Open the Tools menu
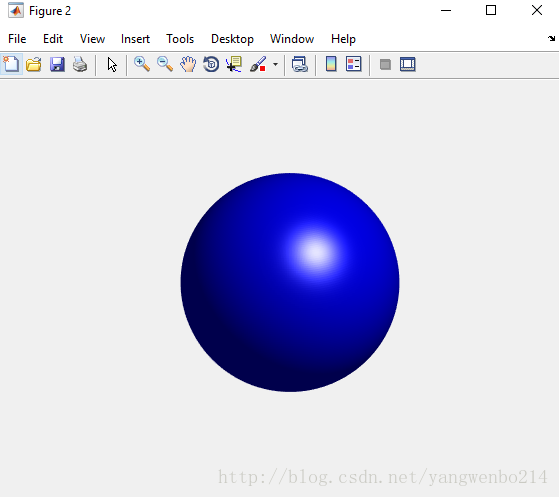Screen dimensions: 559x497 coord(180,39)
